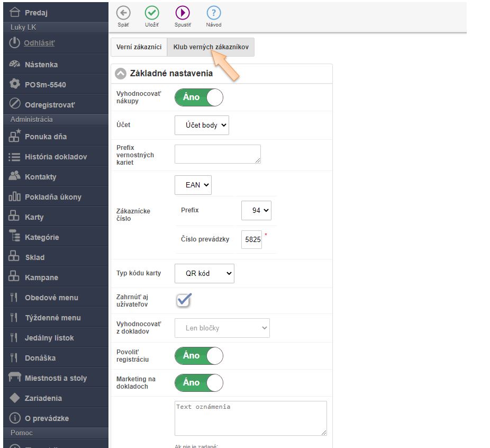
Task: Click the Odhlásiť logout link
Action: pyautogui.click(x=39, y=43)
